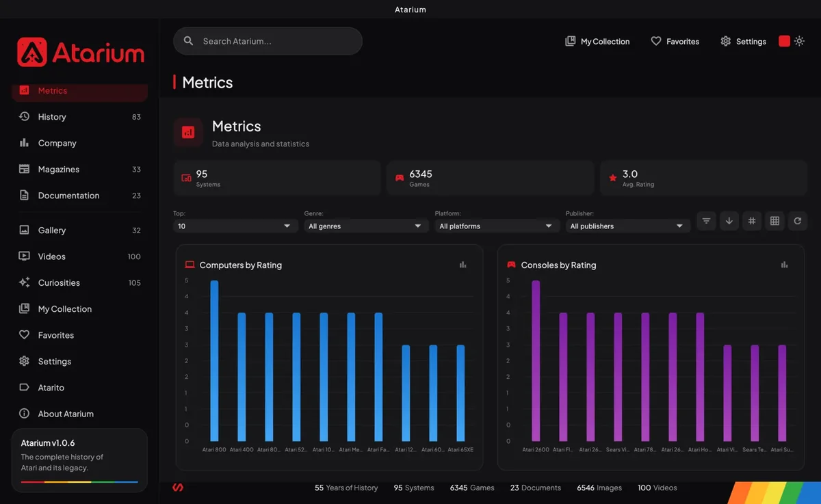Image resolution: width=821 pixels, height=504 pixels.
Task: Click the Favorites button in the header
Action: point(675,41)
